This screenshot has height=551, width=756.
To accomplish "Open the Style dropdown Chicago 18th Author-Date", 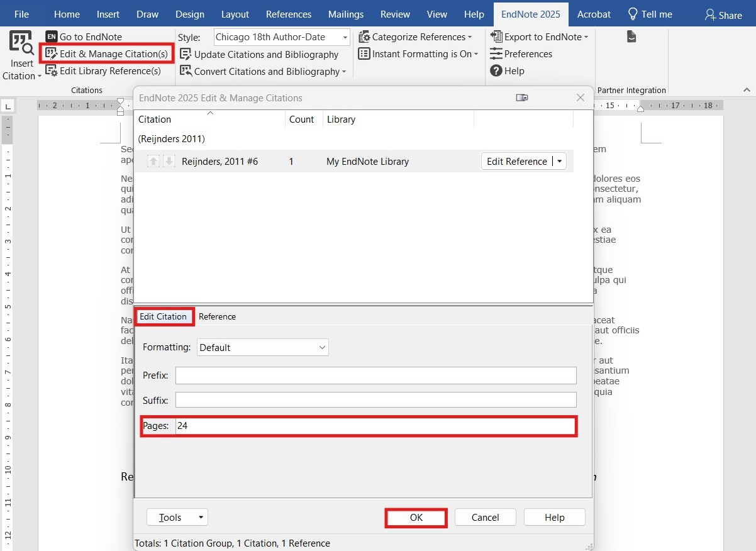I will point(282,37).
